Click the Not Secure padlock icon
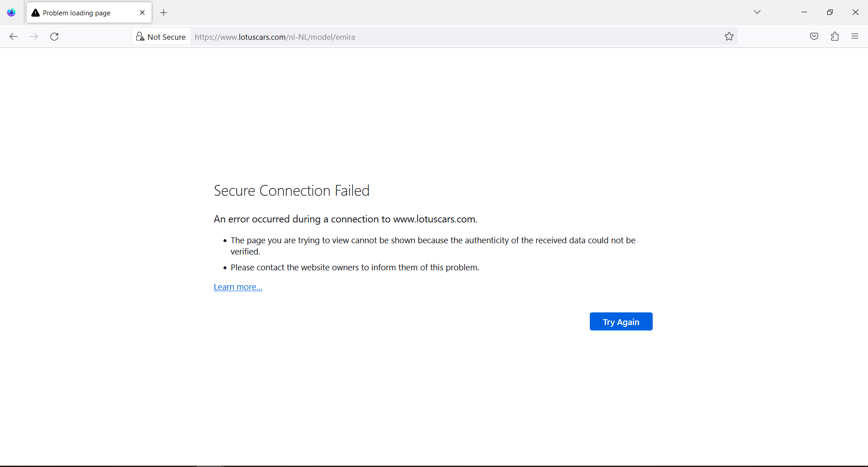The width and height of the screenshot is (868, 467). [140, 37]
